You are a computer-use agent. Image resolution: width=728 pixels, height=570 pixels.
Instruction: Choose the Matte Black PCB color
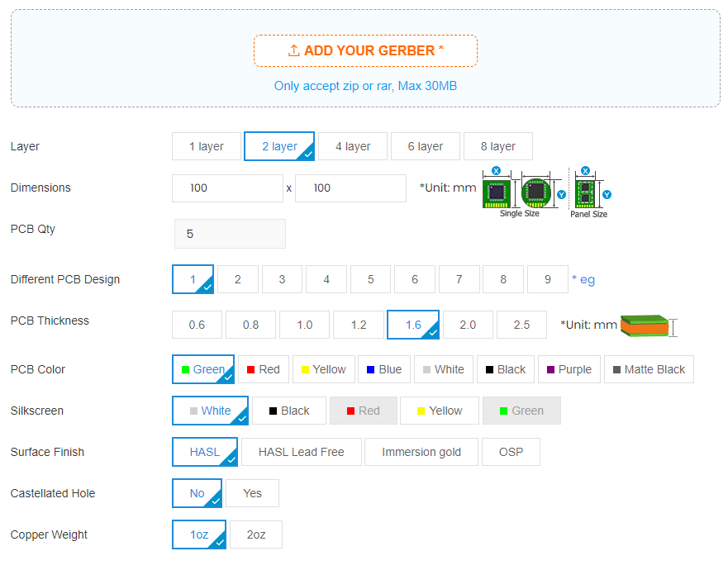coord(649,369)
